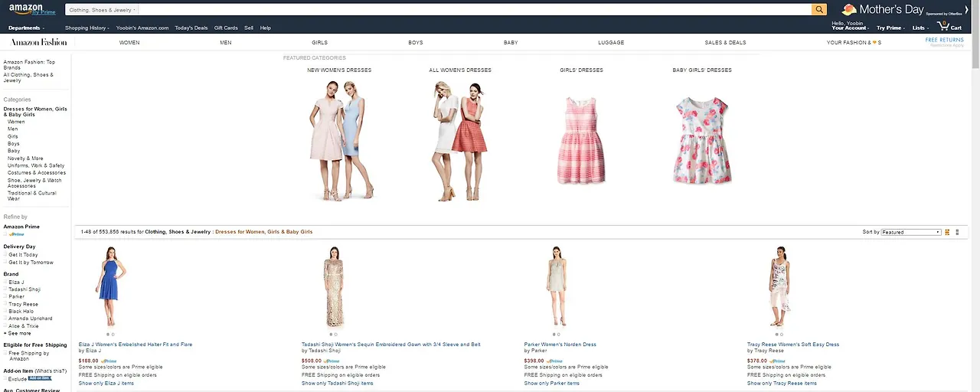Click image dots under Parker Norden dress
The width and height of the screenshot is (980, 392).
(x=557, y=334)
